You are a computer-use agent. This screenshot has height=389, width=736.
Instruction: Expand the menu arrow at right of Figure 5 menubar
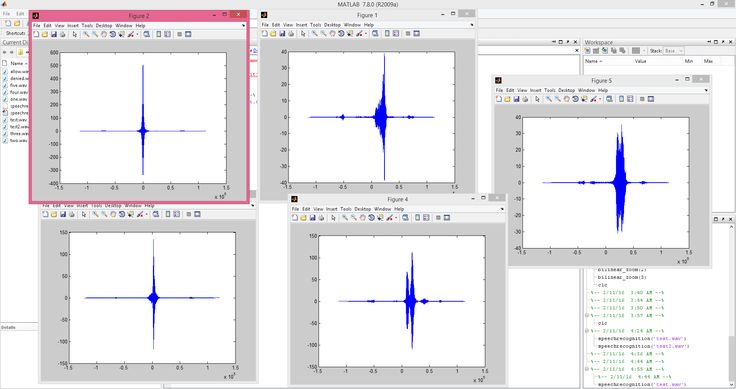(706, 90)
